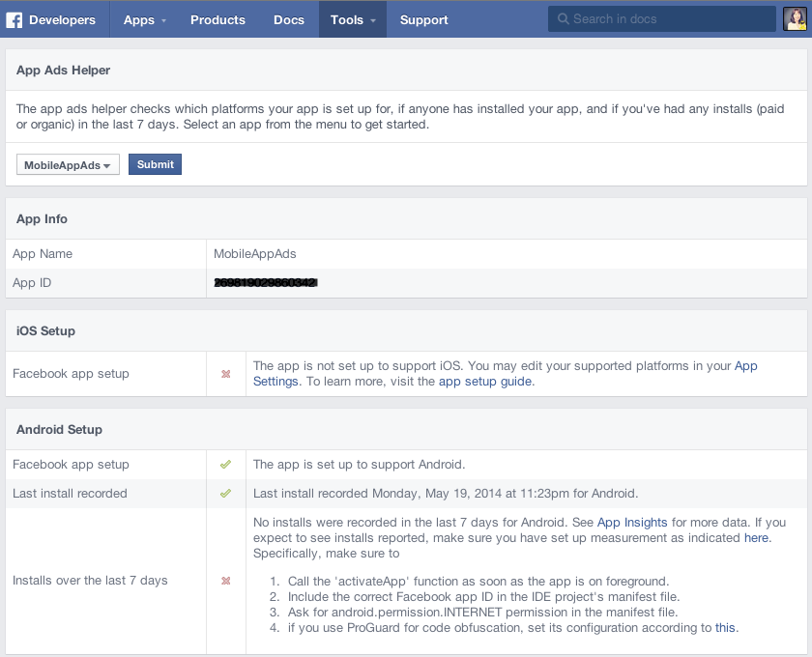
Task: Click red X for Installs over last 7 days
Action: tap(226, 581)
